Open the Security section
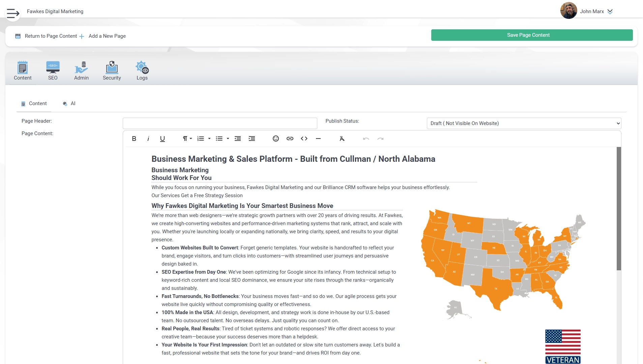643x364 pixels. (x=112, y=70)
